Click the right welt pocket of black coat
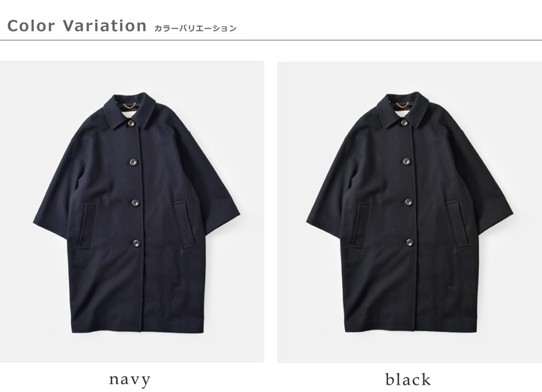 pyautogui.click(x=458, y=224)
